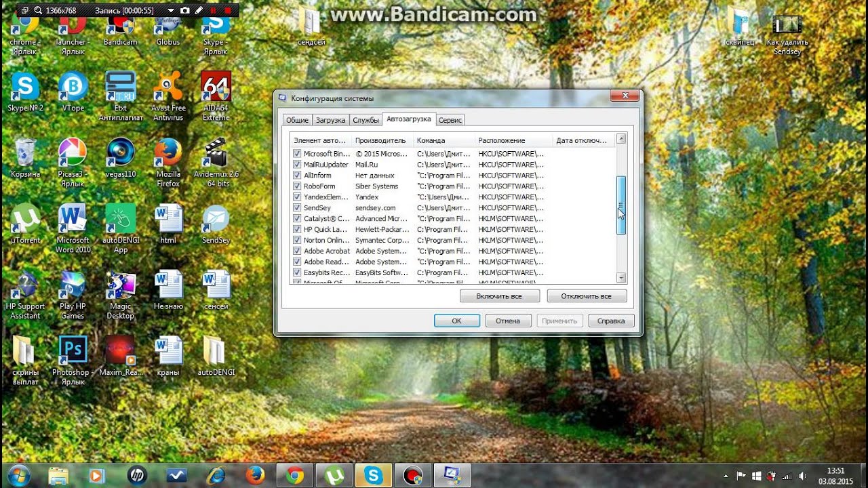Sort by the Производитель column header

[x=382, y=140]
